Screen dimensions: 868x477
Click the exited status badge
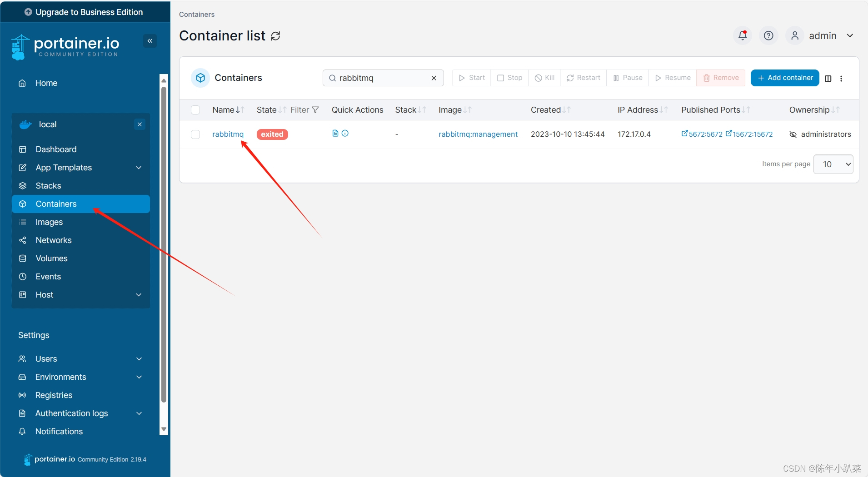(272, 134)
